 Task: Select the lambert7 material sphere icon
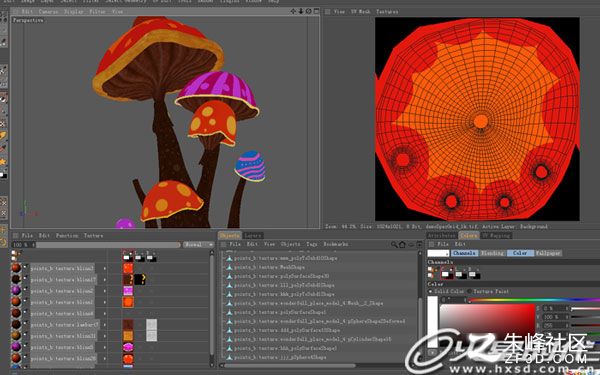pyautogui.click(x=16, y=324)
